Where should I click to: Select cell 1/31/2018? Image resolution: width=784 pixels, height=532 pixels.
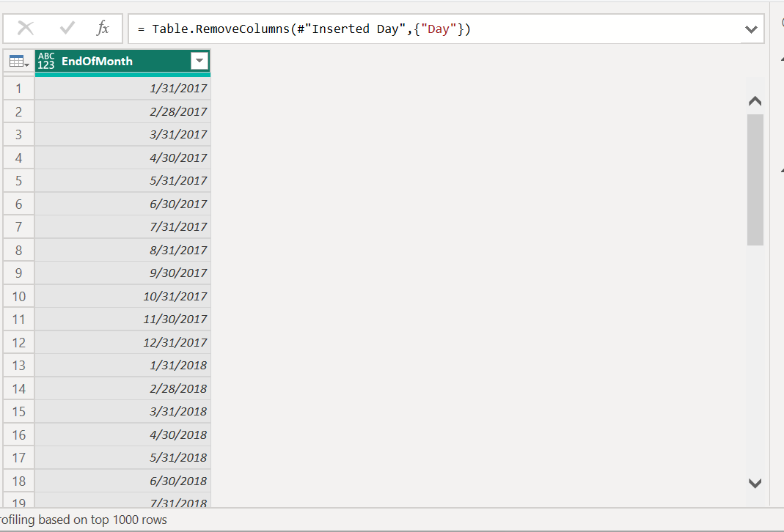tap(122, 366)
